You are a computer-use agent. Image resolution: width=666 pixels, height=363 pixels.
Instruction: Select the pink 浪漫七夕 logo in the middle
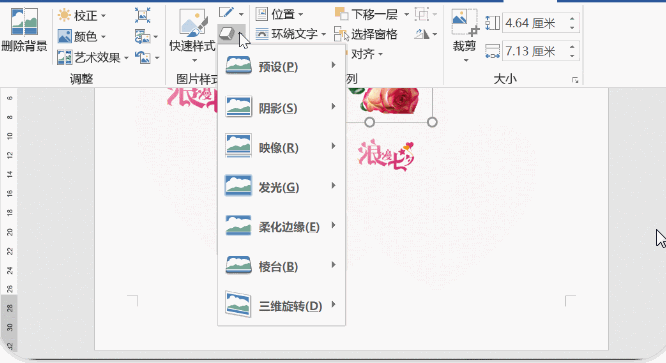[x=386, y=155]
